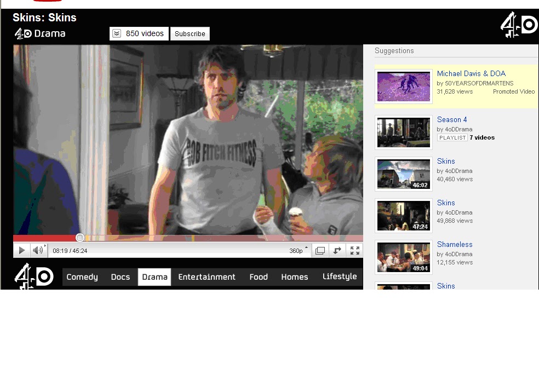Open the Season 4 playlist link
Viewport: 539px width, 392px height.
click(452, 119)
